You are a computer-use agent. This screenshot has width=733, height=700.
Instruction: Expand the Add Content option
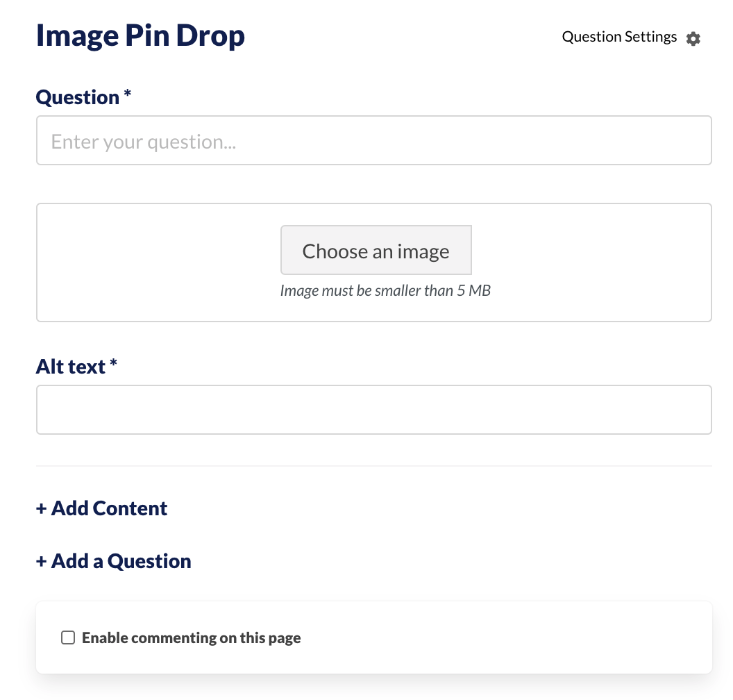[x=101, y=508]
